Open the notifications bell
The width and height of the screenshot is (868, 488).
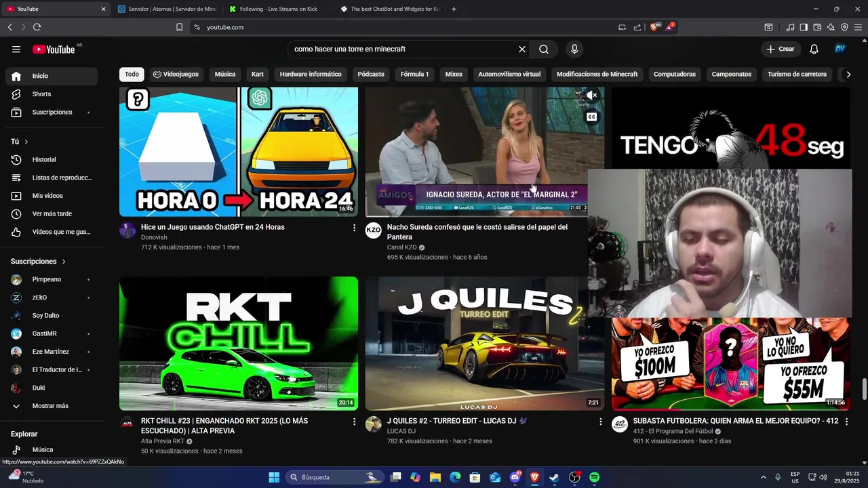point(814,49)
